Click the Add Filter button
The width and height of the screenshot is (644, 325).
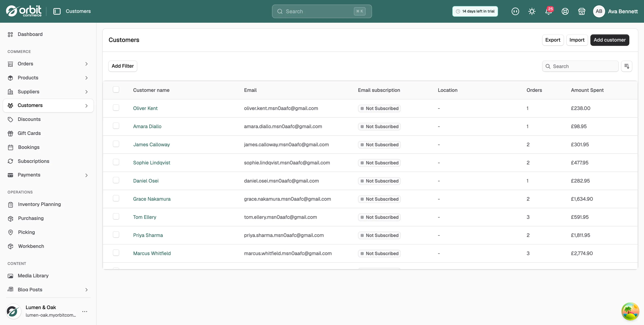[123, 66]
